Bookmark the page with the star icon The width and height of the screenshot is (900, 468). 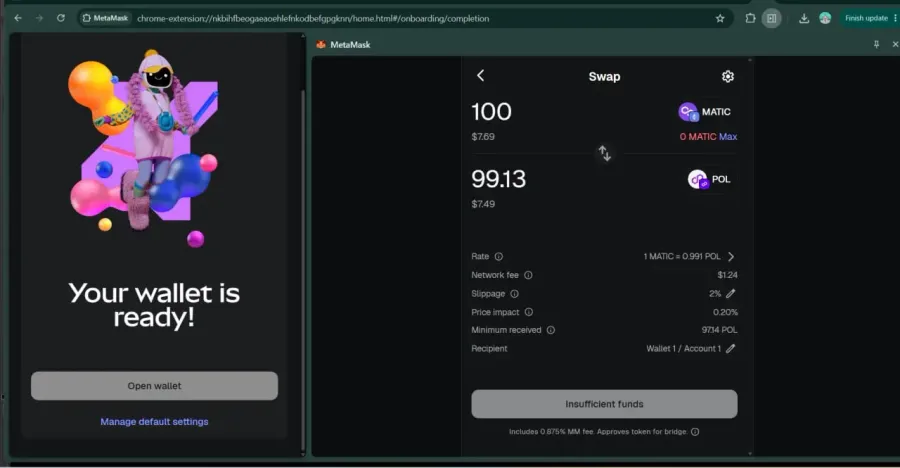coord(720,18)
